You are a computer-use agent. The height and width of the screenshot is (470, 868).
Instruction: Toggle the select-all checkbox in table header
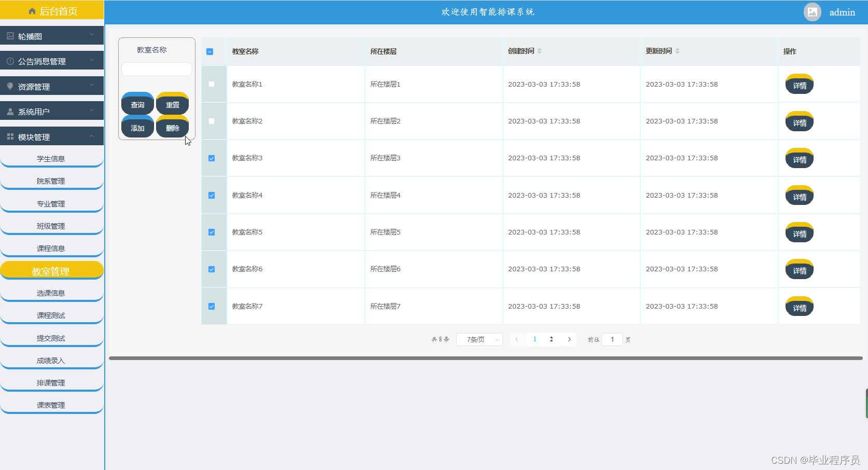[x=209, y=51]
